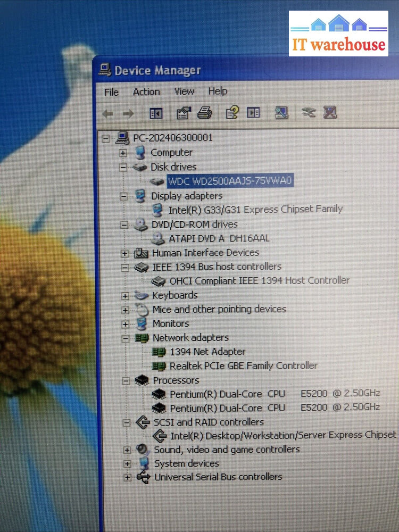The image size is (399, 532).
Task: Select Realtek PCIe GBE Family Controller
Action: 243,366
